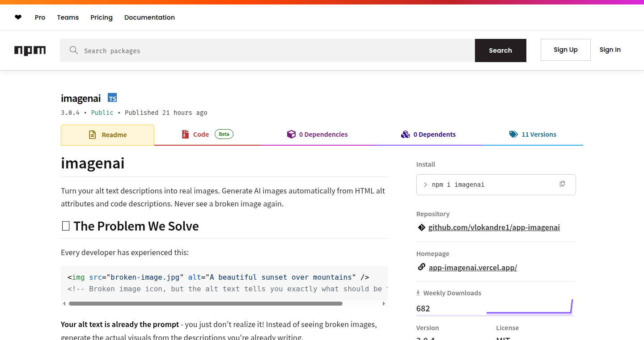The height and width of the screenshot is (340, 644).
Task: Click the homepage chain-link icon
Action: [x=421, y=267]
